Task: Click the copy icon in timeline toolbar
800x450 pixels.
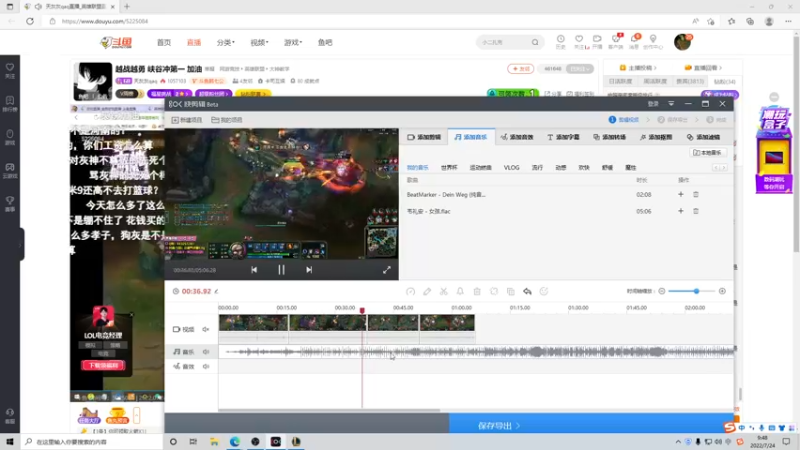Action: pyautogui.click(x=511, y=291)
